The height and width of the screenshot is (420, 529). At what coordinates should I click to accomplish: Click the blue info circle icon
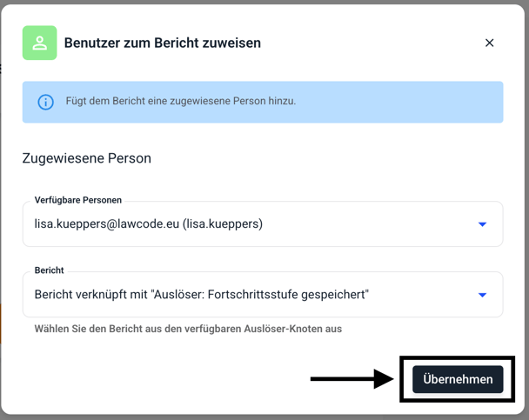(x=45, y=102)
